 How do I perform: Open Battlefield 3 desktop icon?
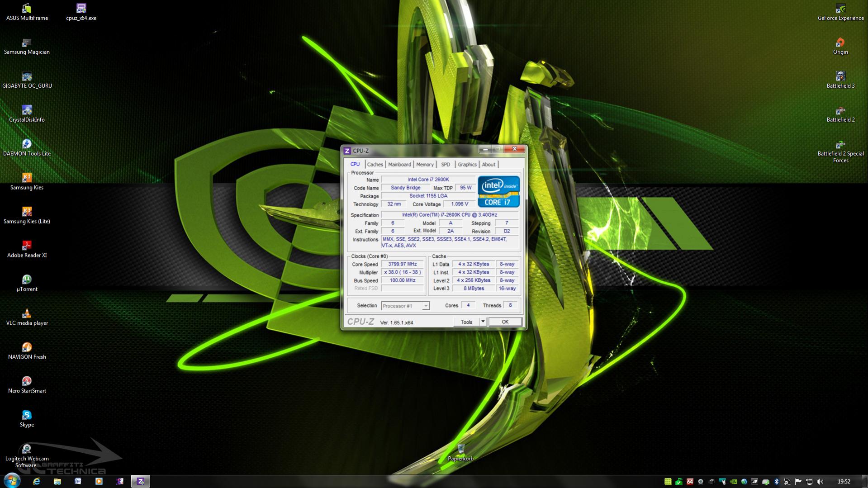tap(840, 81)
